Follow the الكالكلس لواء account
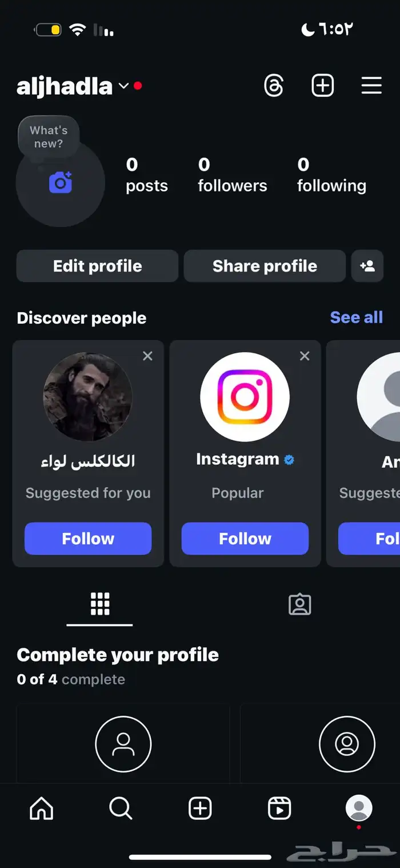Viewport: 400px width, 868px height. [87, 538]
